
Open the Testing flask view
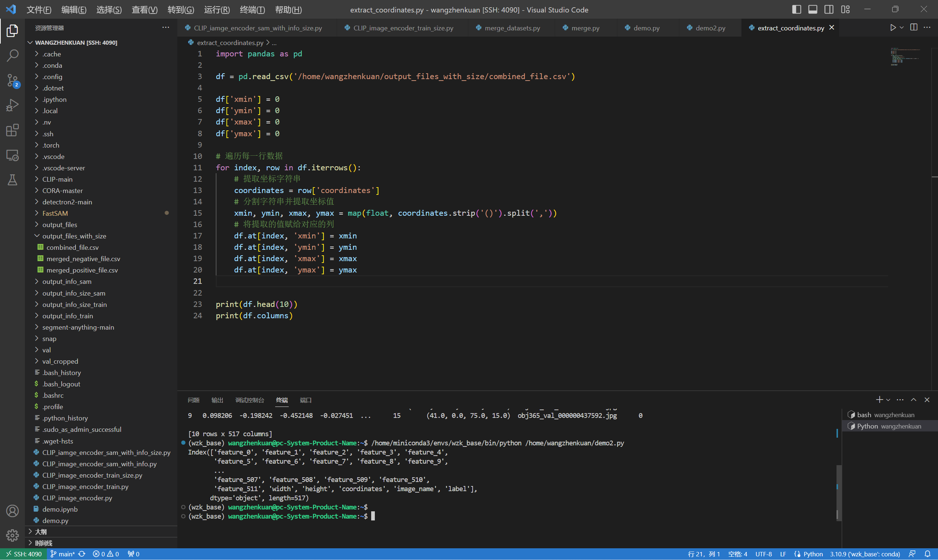[12, 180]
